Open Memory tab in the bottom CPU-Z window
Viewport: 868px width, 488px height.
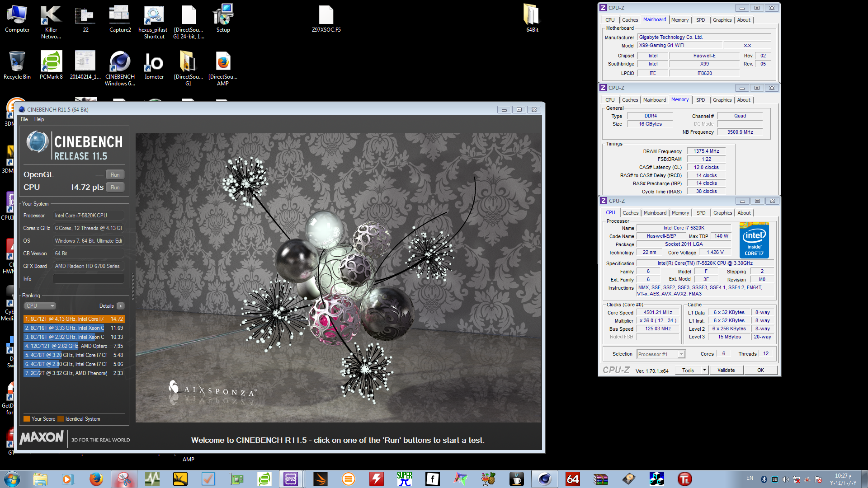680,213
